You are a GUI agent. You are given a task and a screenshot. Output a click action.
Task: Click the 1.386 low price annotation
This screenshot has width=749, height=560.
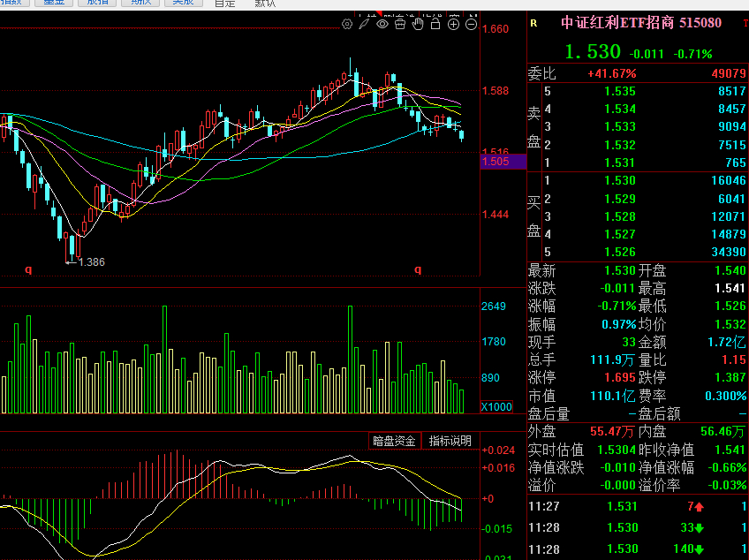coord(91,261)
